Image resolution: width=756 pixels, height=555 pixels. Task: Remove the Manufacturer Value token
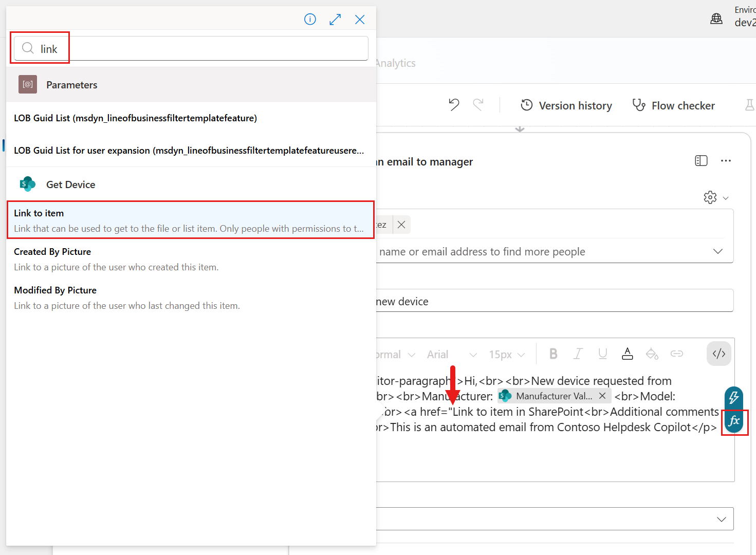pyautogui.click(x=602, y=396)
